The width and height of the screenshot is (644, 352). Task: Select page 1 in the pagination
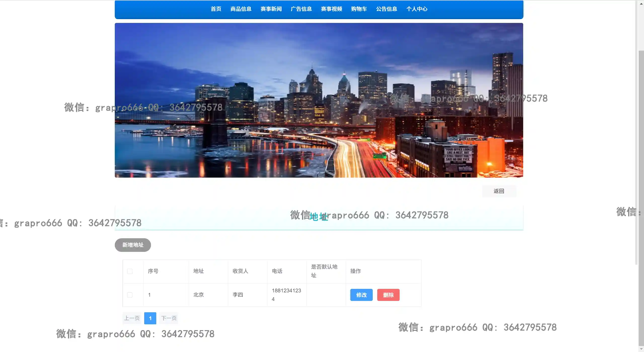click(150, 318)
